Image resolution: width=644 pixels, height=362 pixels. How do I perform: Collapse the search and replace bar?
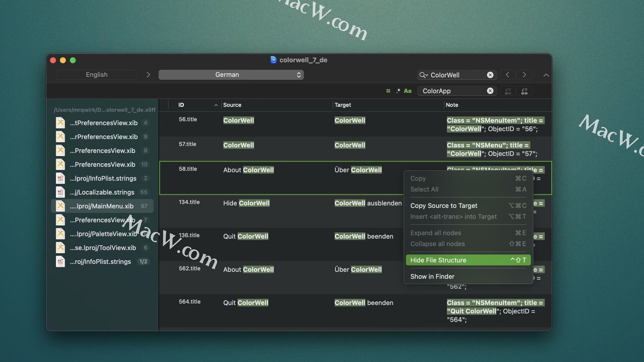(x=546, y=75)
